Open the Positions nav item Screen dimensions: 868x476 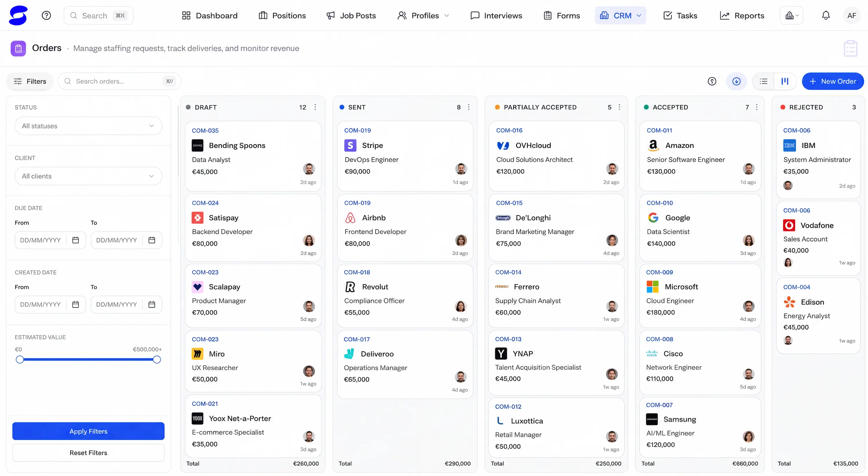282,16
